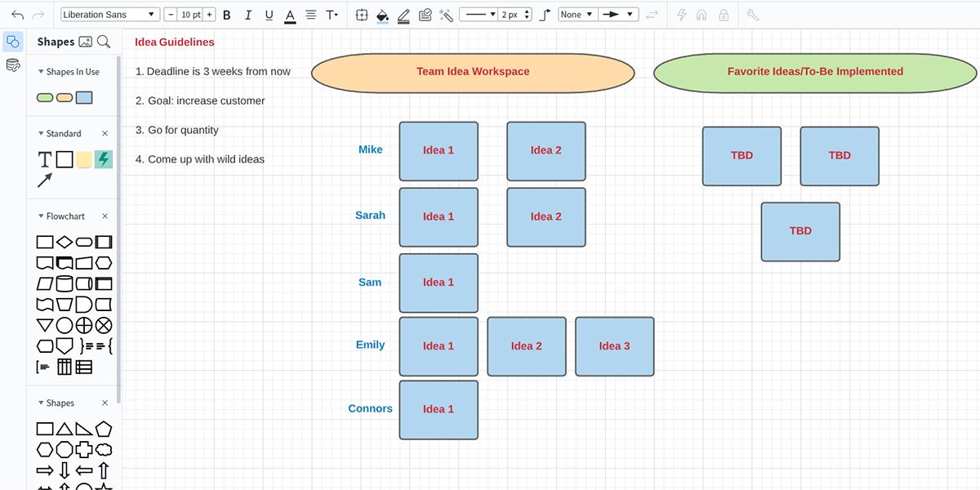Toggle italic formatting
Screen dimensions: 980x490
point(247,15)
